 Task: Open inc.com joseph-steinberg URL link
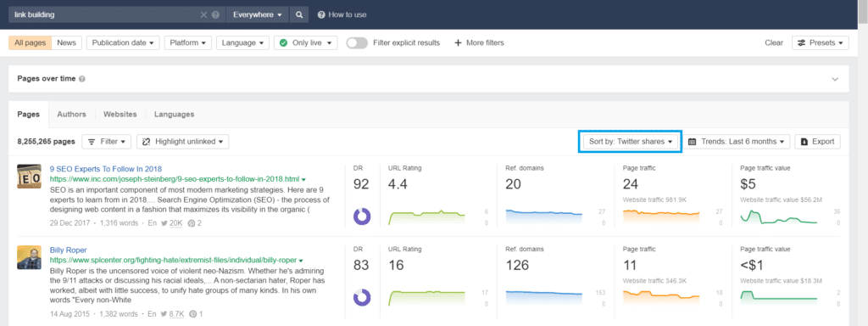coord(175,179)
